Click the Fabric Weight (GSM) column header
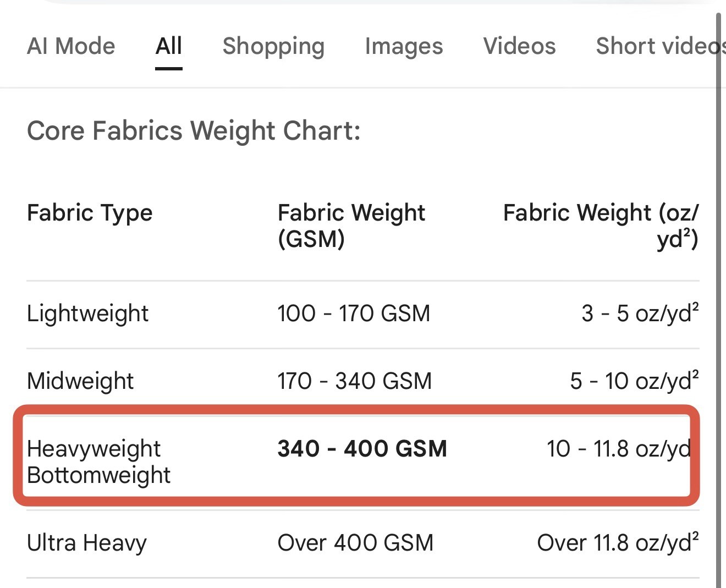Image resolution: width=726 pixels, height=588 pixels. [x=351, y=226]
